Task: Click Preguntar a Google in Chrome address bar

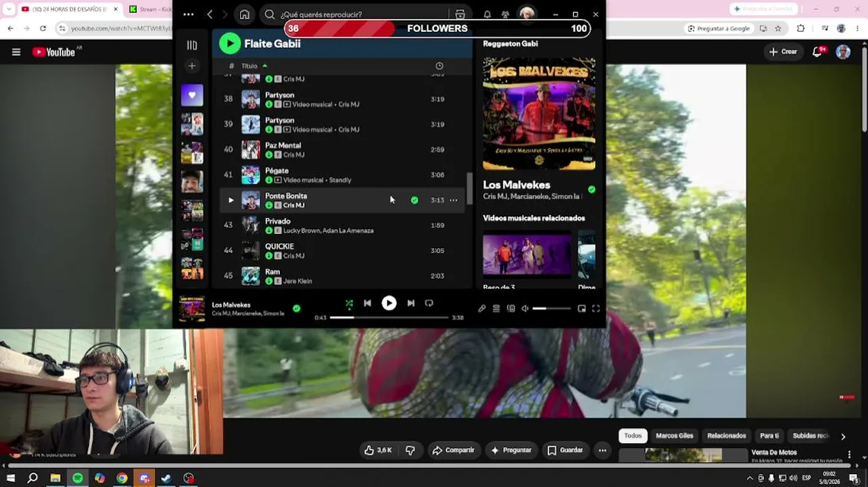Action: click(x=719, y=28)
